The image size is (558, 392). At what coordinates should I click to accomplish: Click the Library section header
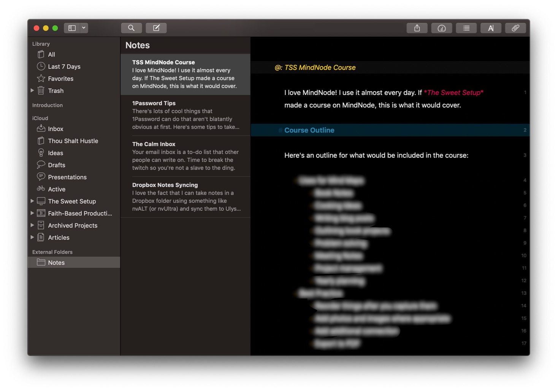[x=41, y=44]
